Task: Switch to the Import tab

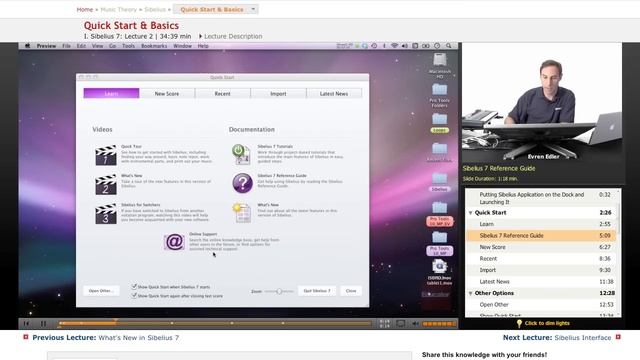Action: coord(278,93)
